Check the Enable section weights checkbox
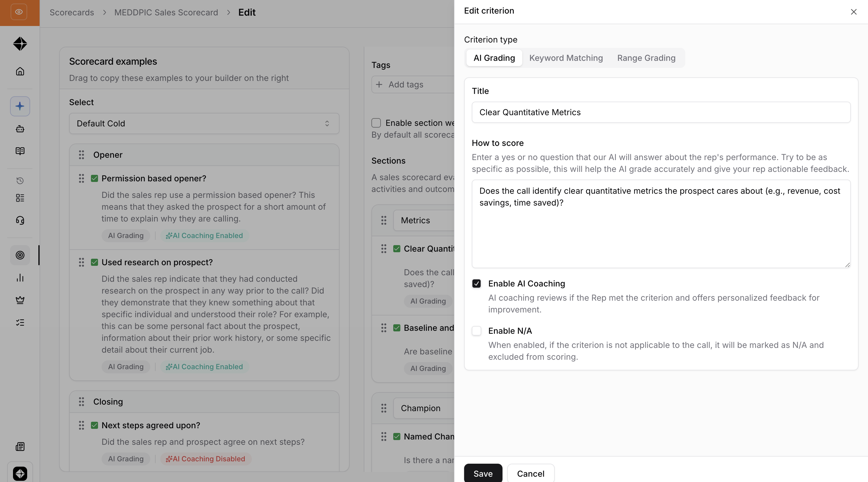This screenshot has height=482, width=868. 376,123
